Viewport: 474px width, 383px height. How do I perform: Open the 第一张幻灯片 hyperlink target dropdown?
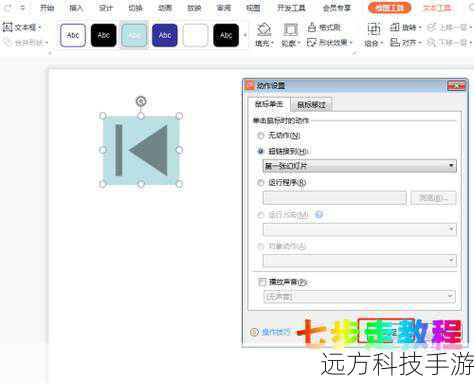[x=360, y=166]
